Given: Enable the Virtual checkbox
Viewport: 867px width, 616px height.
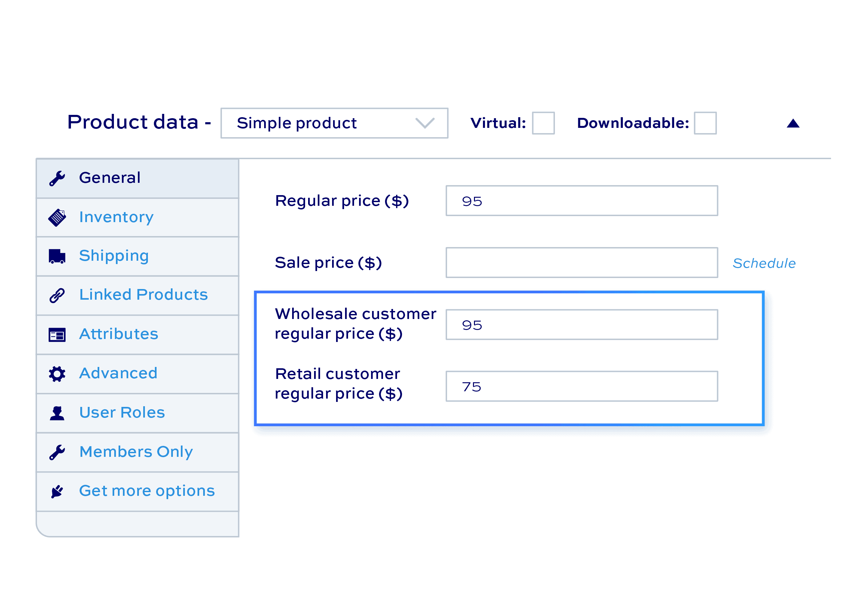Looking at the screenshot, I should [543, 123].
